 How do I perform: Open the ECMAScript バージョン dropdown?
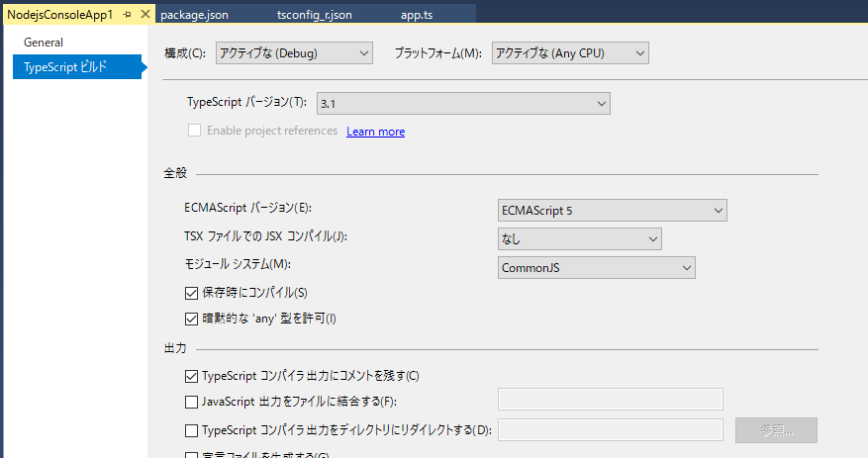point(612,210)
